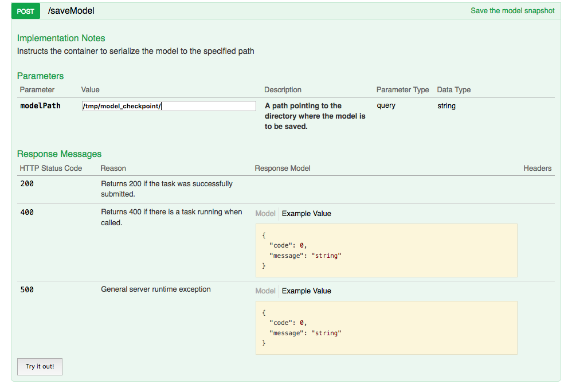This screenshot has width=568, height=392.
Task: Switch to Model tab in 500 response
Action: point(265,291)
